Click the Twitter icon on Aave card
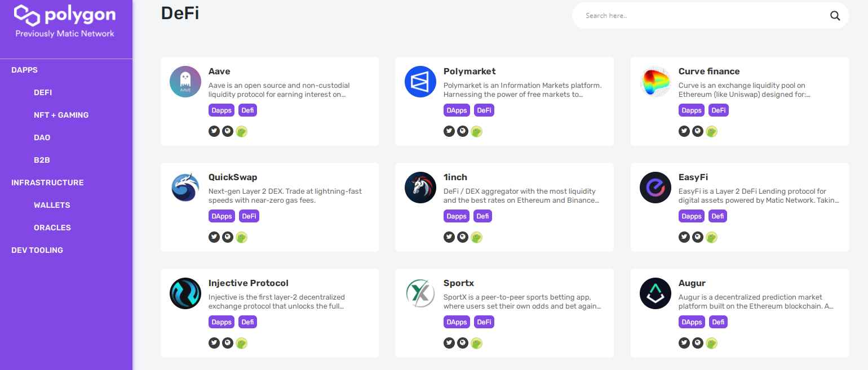This screenshot has height=370, width=868. 214,131
